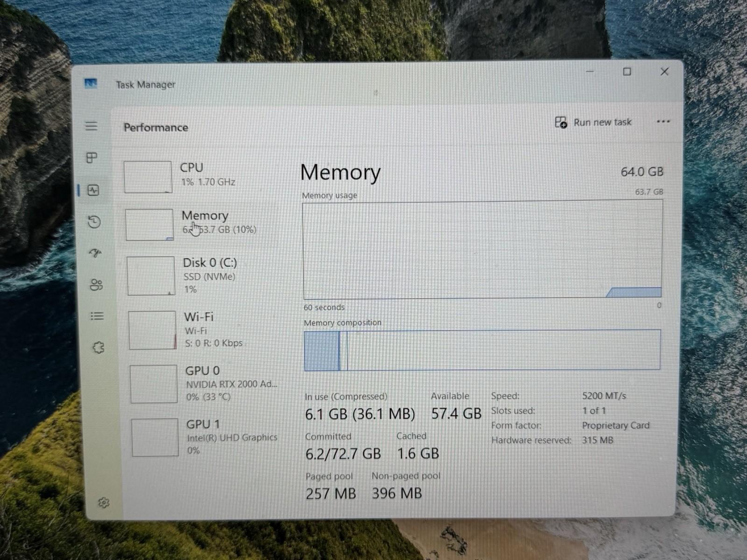Click the Memory usage label
The image size is (747, 560).
pyautogui.click(x=330, y=195)
